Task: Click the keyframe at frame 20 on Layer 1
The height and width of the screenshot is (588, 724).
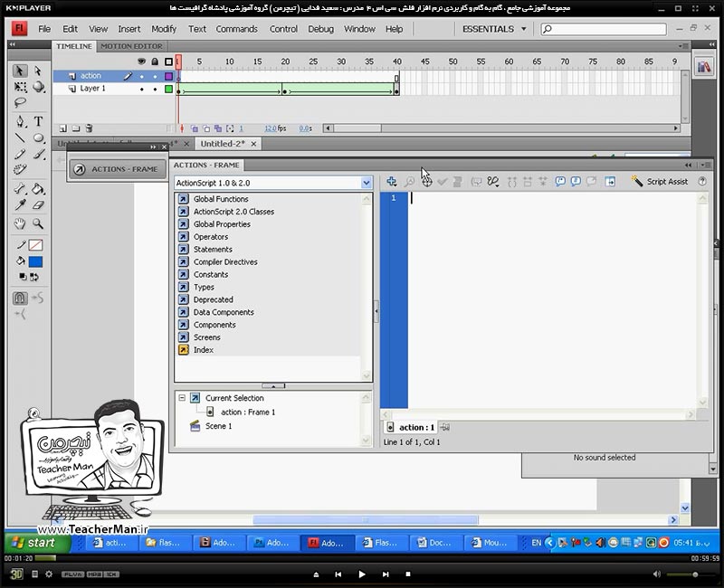Action: [x=284, y=92]
